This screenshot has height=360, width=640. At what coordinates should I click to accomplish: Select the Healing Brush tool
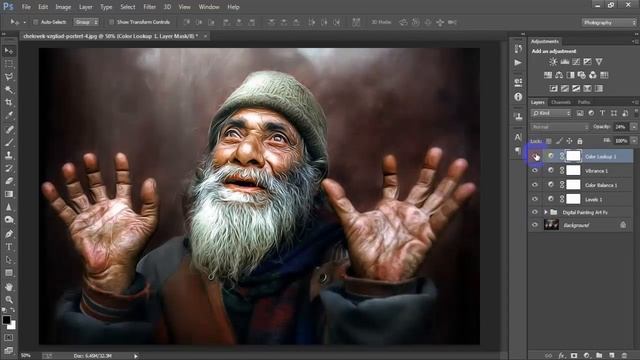point(9,129)
